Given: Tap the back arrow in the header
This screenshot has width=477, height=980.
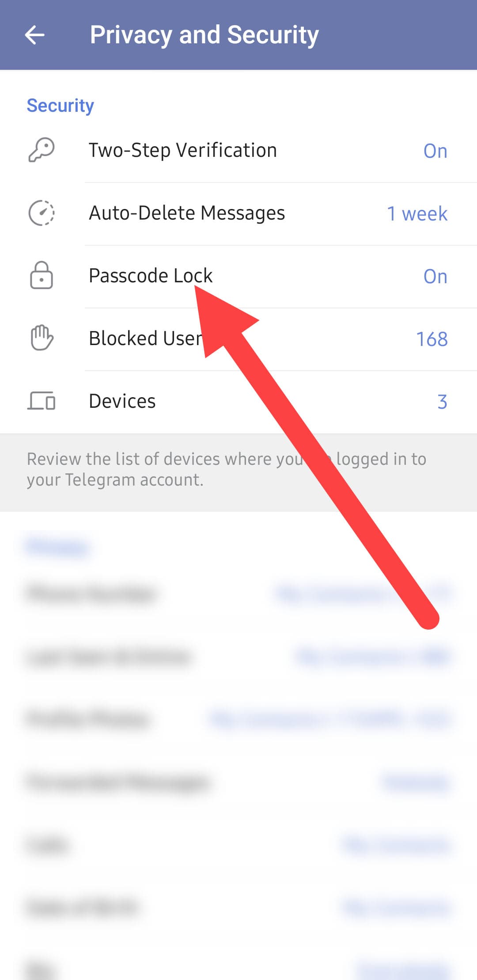Looking at the screenshot, I should [35, 34].
